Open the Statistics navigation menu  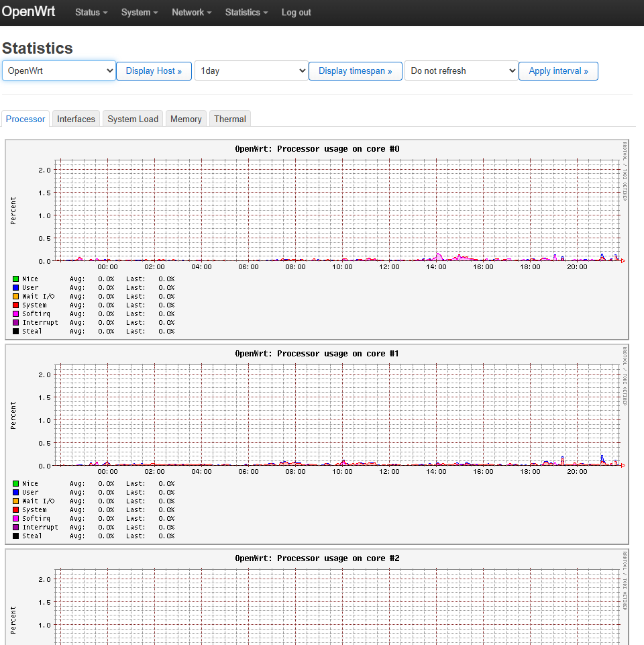pyautogui.click(x=246, y=13)
